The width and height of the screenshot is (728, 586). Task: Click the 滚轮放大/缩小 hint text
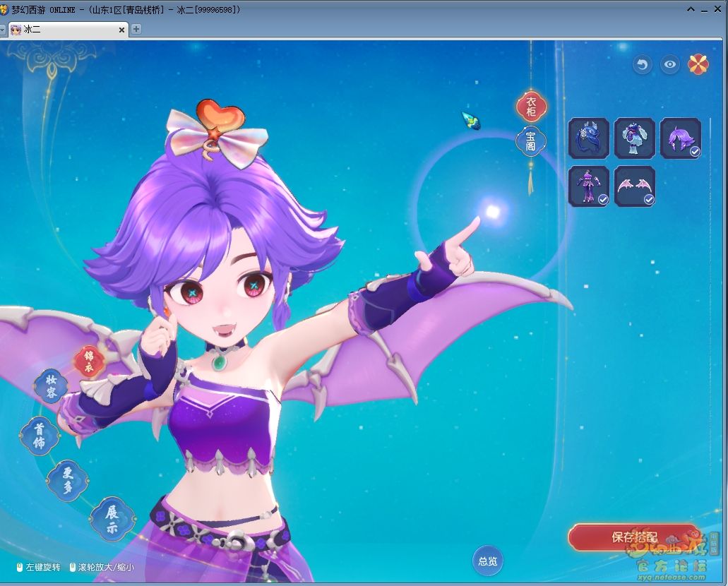(x=106, y=567)
